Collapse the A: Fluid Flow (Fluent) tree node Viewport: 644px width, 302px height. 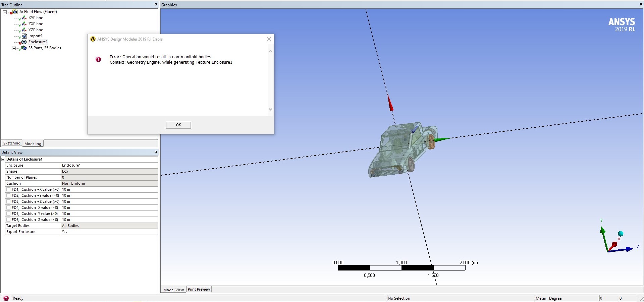(5, 12)
